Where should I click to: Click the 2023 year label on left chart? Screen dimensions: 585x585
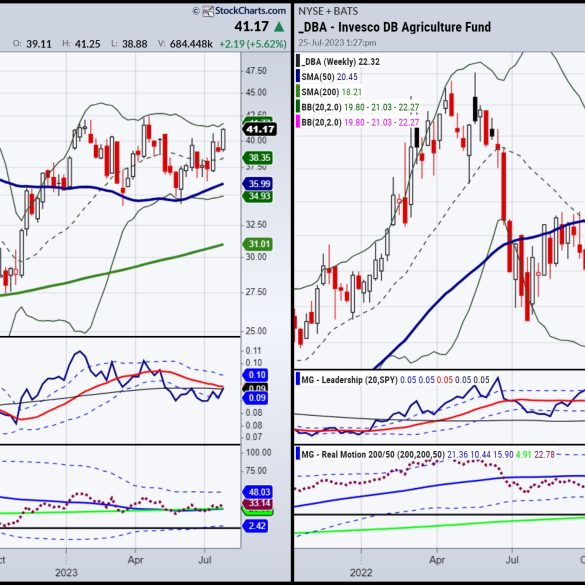66,573
